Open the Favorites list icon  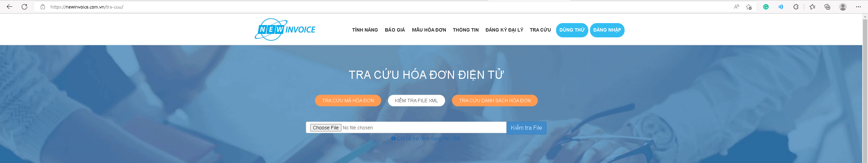(812, 7)
